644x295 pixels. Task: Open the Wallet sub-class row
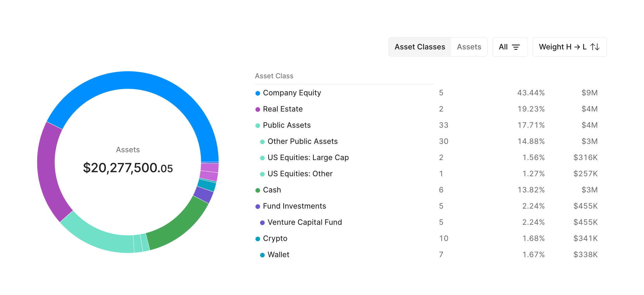[278, 255]
